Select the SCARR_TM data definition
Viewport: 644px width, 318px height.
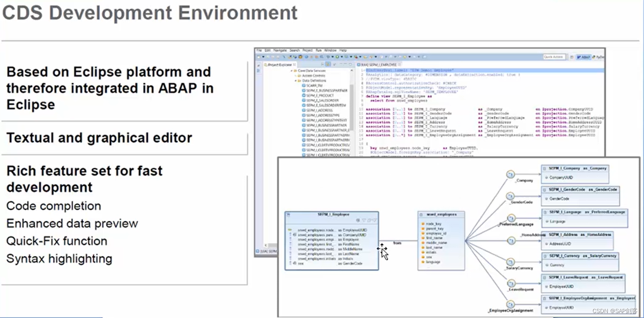pyautogui.click(x=311, y=85)
